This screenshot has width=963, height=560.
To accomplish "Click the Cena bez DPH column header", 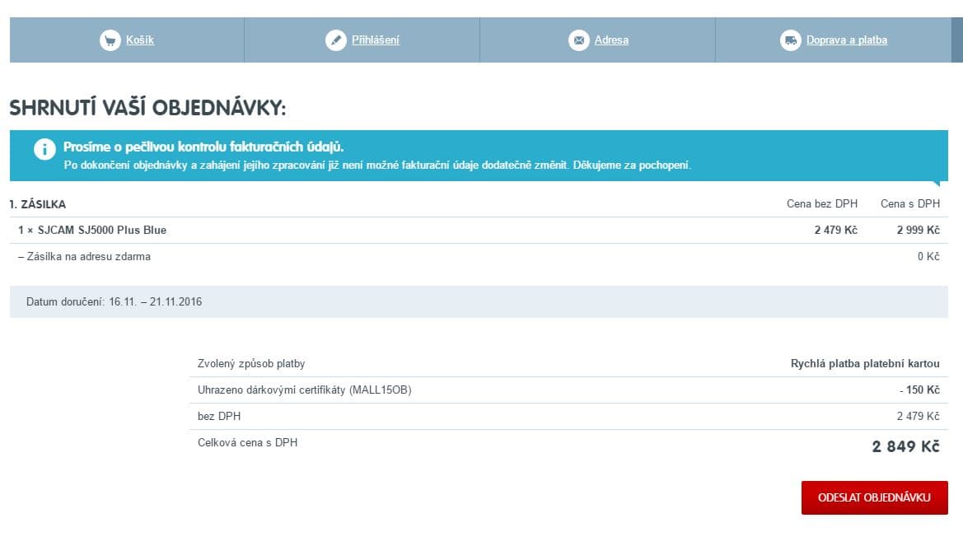I will coord(822,204).
